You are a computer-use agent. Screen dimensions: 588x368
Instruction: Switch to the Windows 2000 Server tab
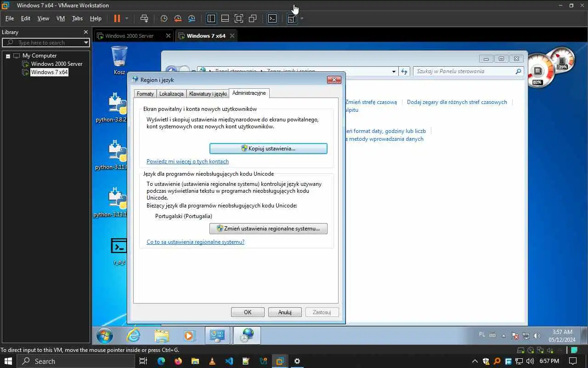[x=130, y=36]
